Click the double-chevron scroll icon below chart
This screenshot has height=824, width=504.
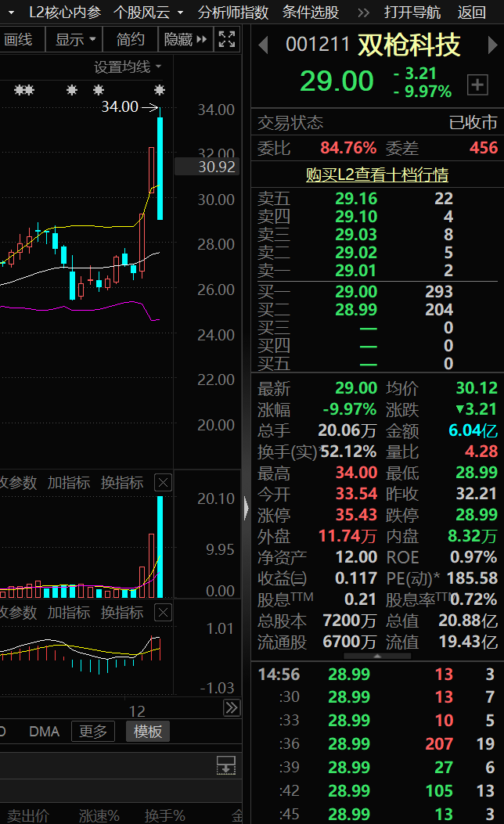[232, 708]
